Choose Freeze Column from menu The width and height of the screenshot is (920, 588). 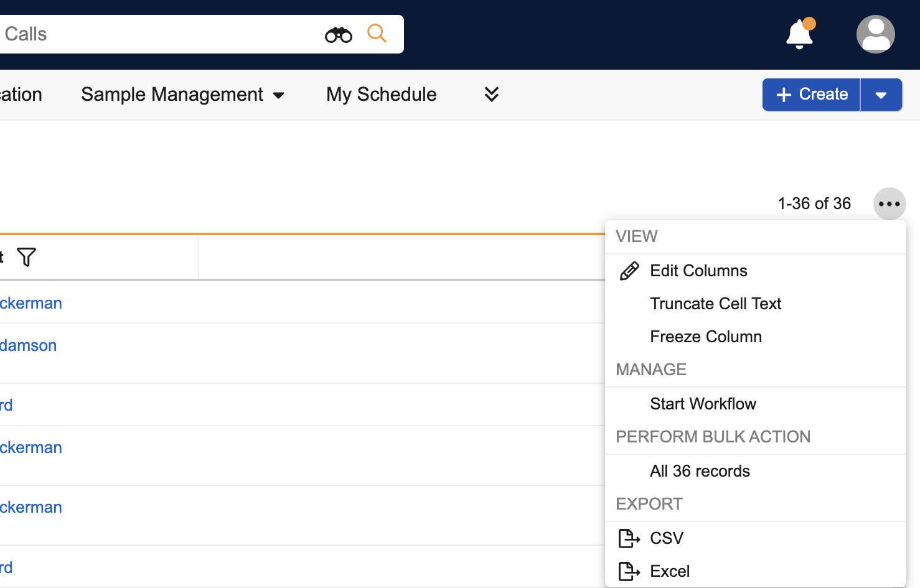point(705,337)
